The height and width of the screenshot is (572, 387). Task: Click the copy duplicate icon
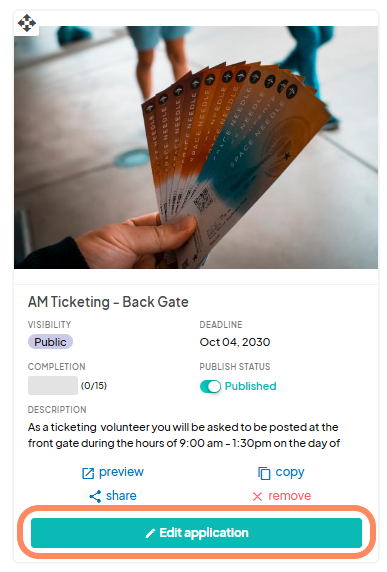(x=264, y=473)
